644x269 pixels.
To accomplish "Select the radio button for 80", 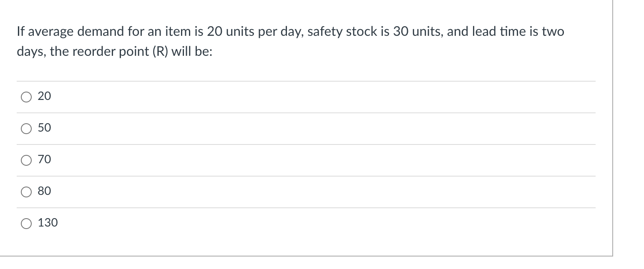I will point(26,191).
